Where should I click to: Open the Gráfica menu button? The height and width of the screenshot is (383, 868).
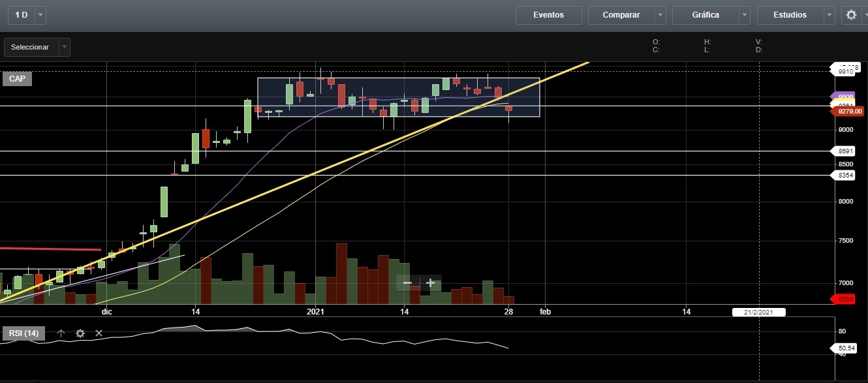[x=706, y=15]
